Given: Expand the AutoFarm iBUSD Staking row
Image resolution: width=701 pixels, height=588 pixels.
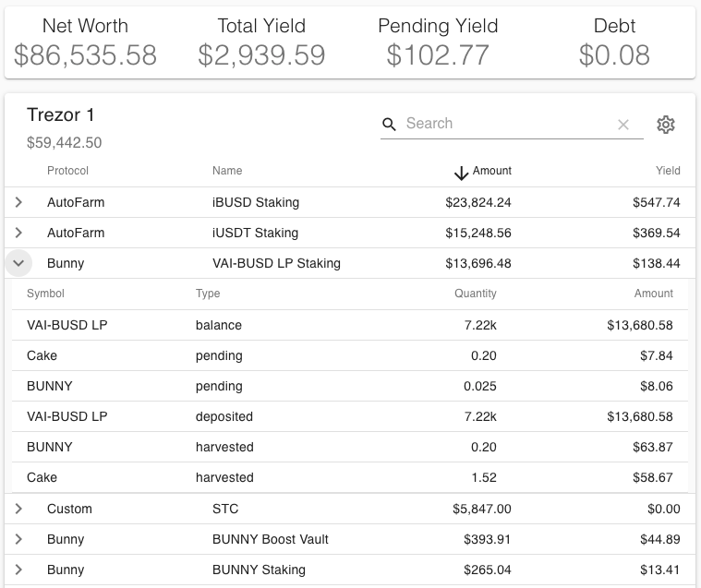Looking at the screenshot, I should point(18,202).
